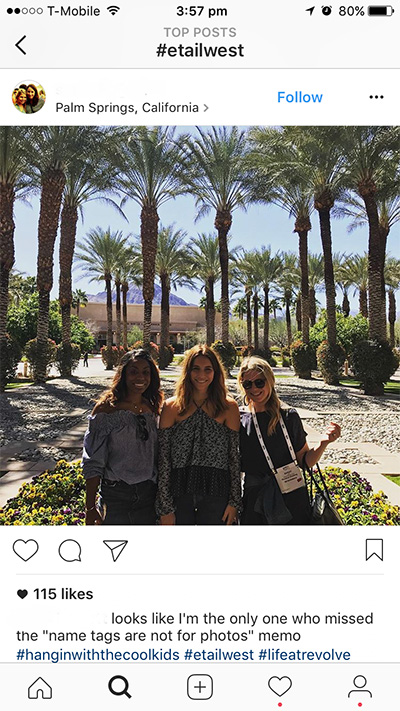The width and height of the screenshot is (400, 711).
Task: Save post with bookmark icon
Action: point(374,550)
